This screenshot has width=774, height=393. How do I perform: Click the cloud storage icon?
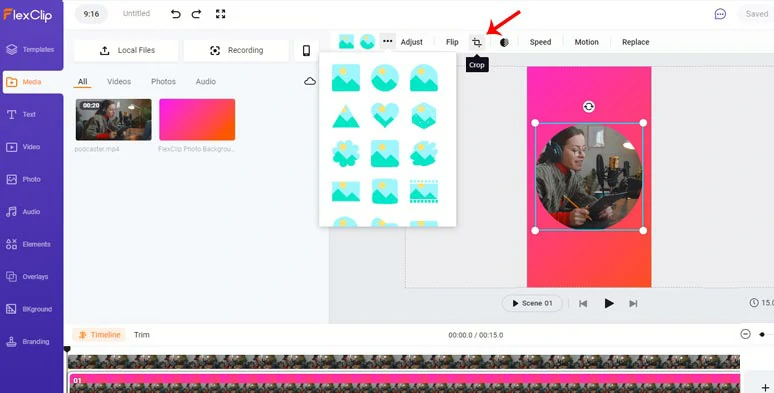[310, 81]
